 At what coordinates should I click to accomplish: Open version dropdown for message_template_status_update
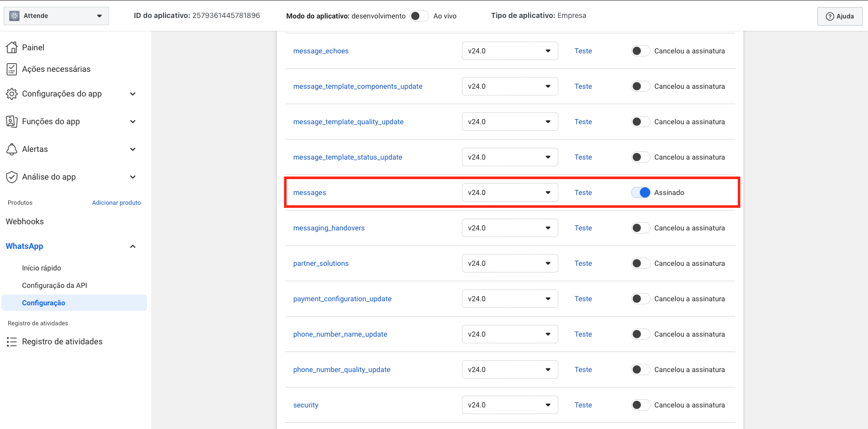pos(510,157)
